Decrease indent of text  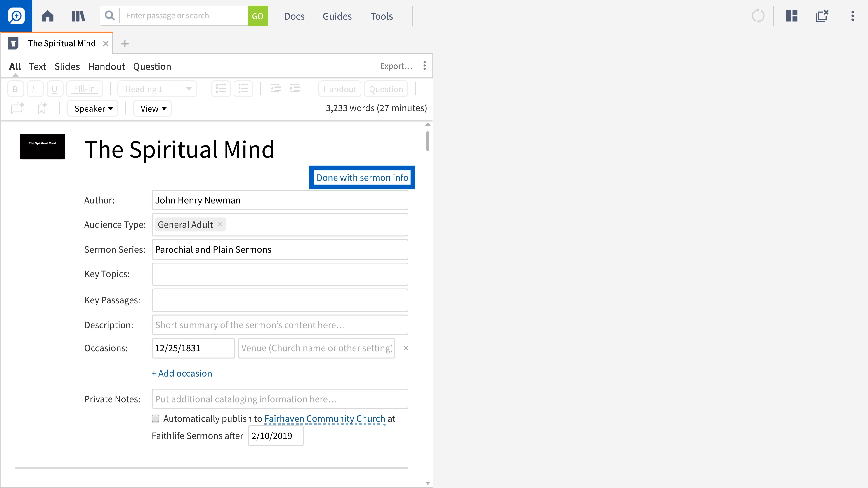(276, 89)
